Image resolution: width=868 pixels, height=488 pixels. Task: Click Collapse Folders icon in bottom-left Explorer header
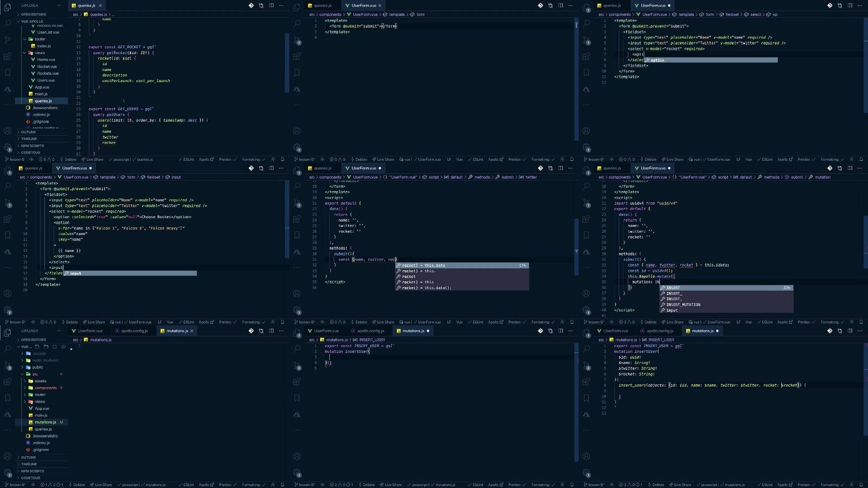click(x=63, y=346)
